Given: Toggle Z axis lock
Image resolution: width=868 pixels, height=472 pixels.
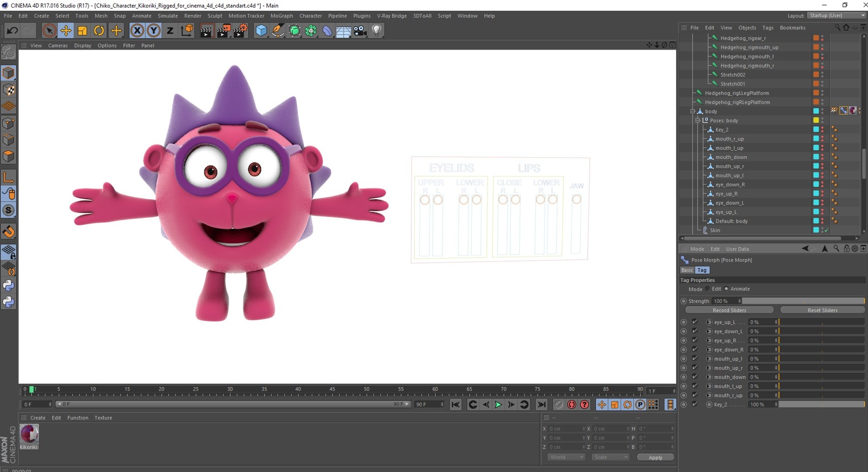Looking at the screenshot, I should 170,31.
